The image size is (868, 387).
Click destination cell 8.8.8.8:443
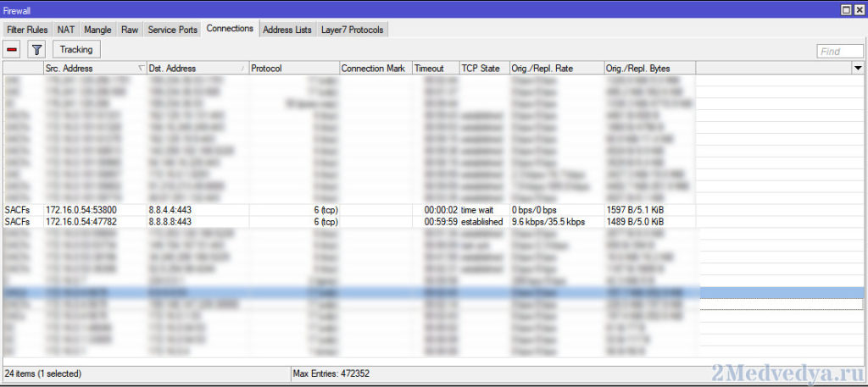(x=170, y=222)
